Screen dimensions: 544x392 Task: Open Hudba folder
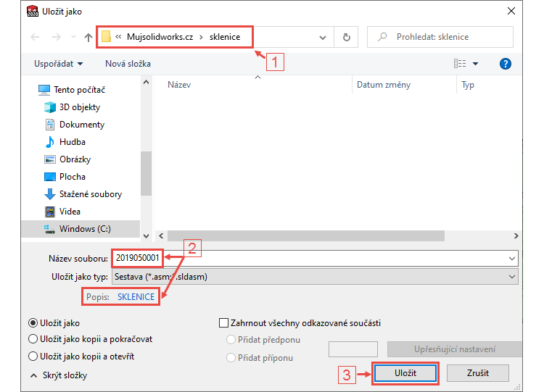tap(73, 142)
